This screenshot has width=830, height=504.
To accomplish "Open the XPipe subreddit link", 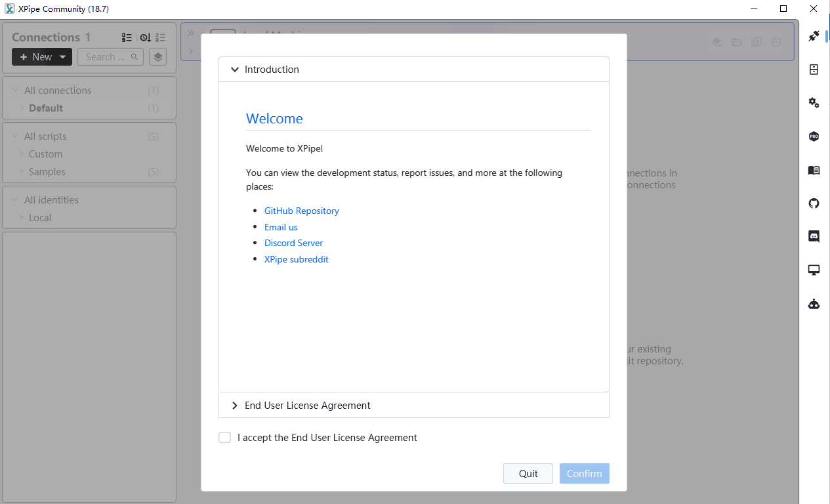I will click(x=297, y=259).
